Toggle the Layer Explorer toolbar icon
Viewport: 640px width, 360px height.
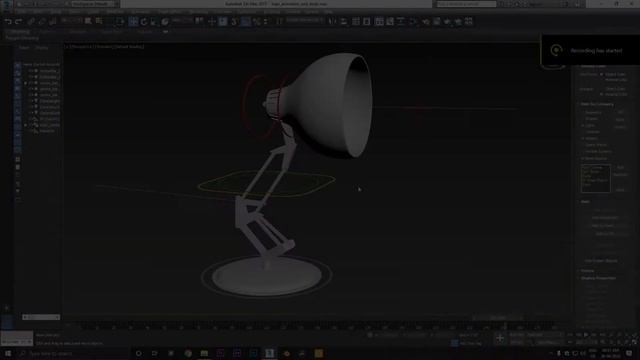pyautogui.click(x=367, y=21)
